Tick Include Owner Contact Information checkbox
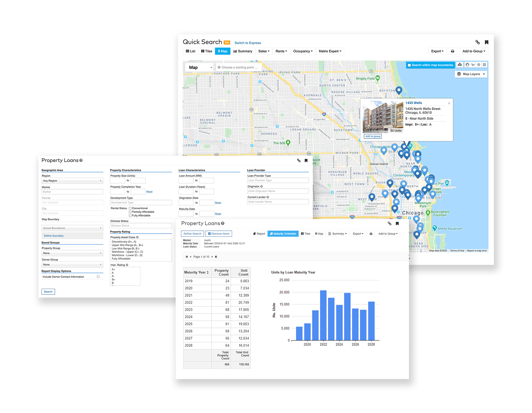This screenshot has width=532, height=413. [x=98, y=277]
